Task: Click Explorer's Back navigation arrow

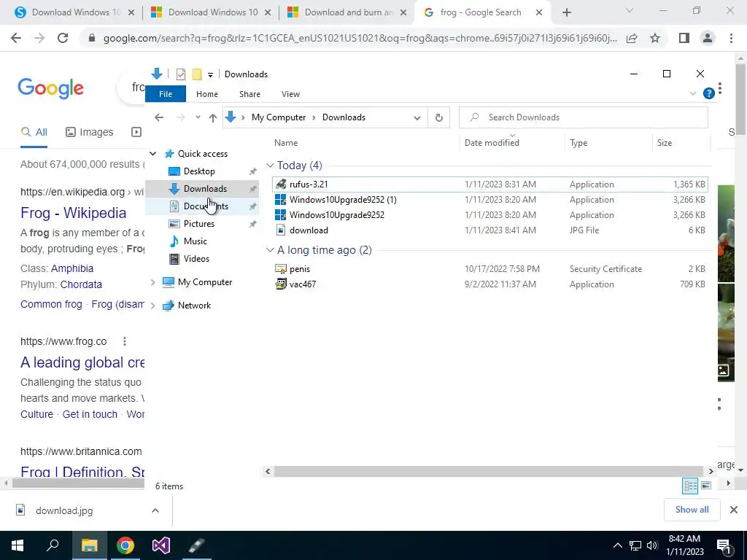Action: click(159, 117)
